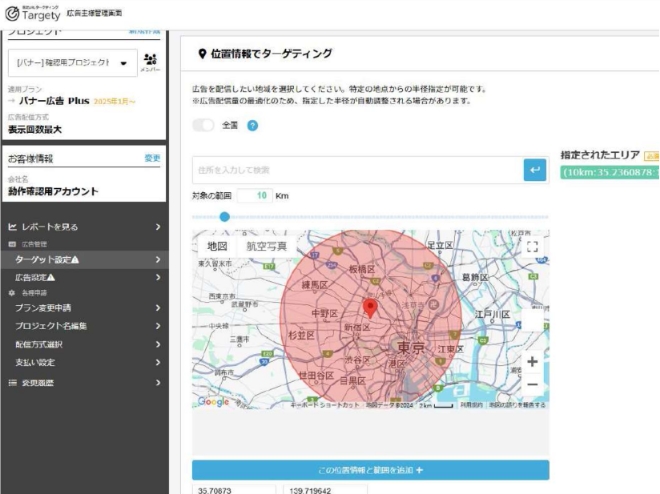
Task: Open プラン変更申請 menu item
Action: point(84,308)
